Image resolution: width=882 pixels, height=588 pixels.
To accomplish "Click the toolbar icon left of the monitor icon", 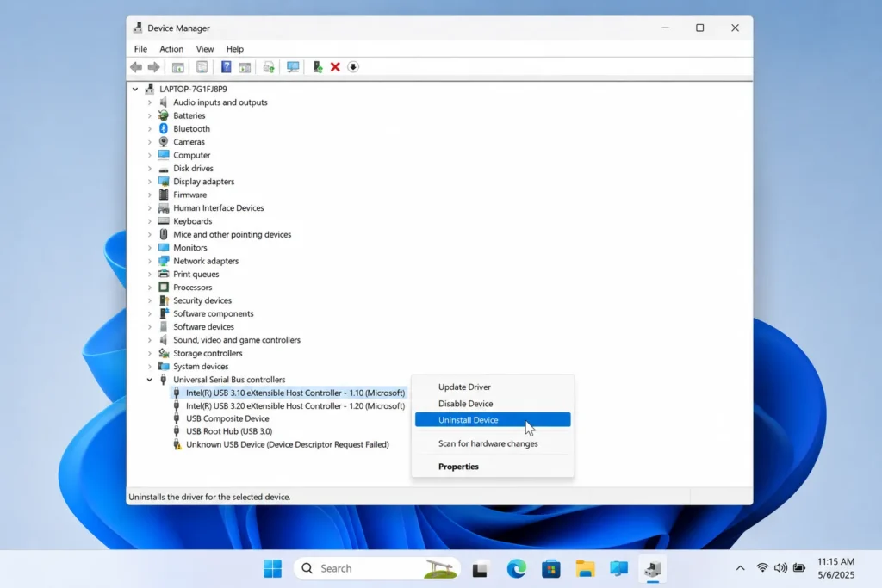I will coord(269,67).
